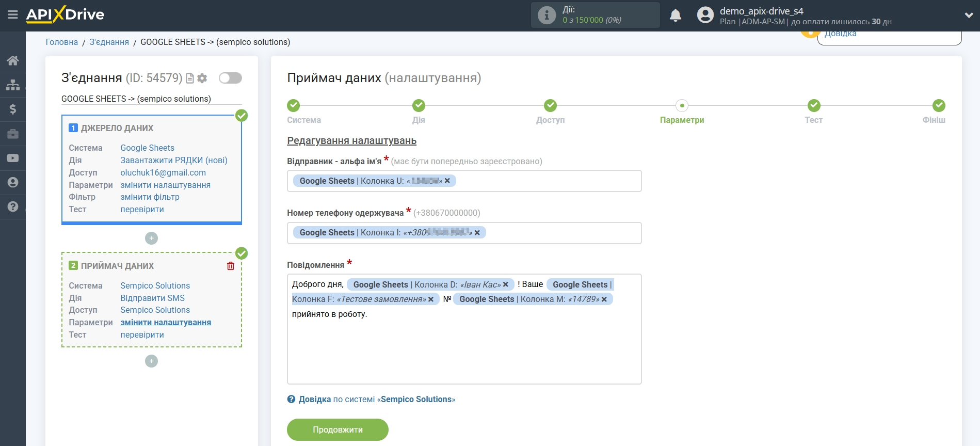Click змінити фільтр link
The width and height of the screenshot is (980, 446).
pos(150,197)
